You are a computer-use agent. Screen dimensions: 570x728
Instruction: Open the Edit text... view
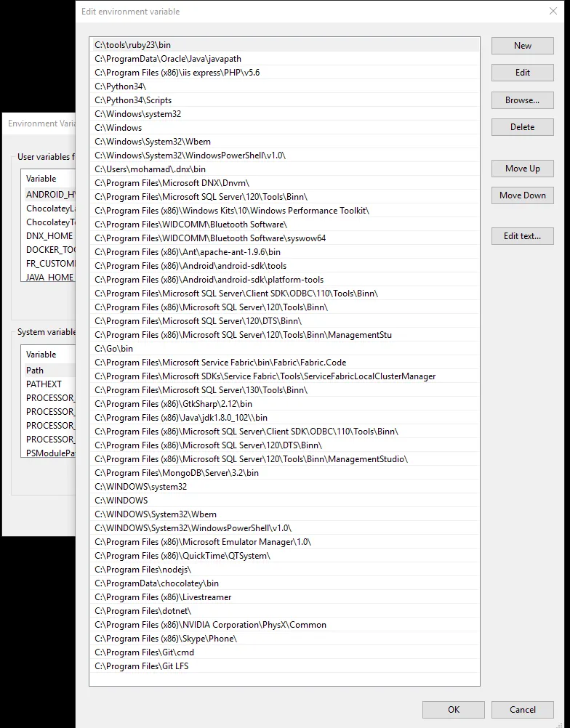[x=522, y=236]
